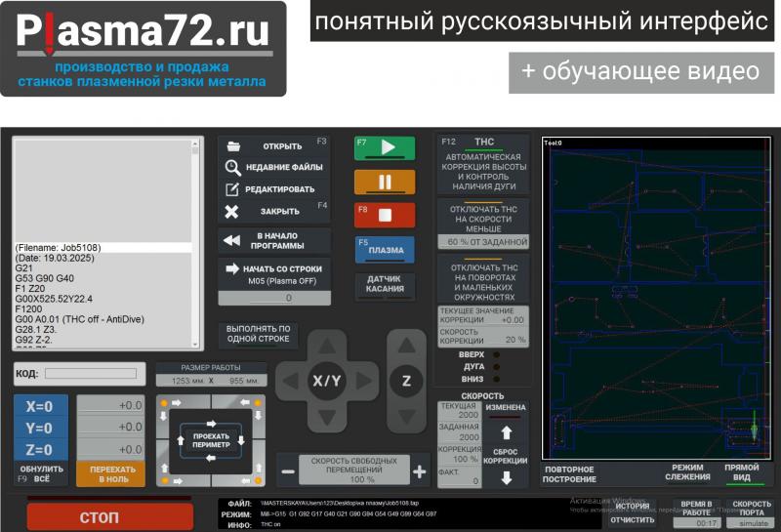This screenshot has width=781, height=532.
Task: Click the orange ПЕРЕЕХАТЬ В НОЛЬ button
Action: (x=111, y=473)
